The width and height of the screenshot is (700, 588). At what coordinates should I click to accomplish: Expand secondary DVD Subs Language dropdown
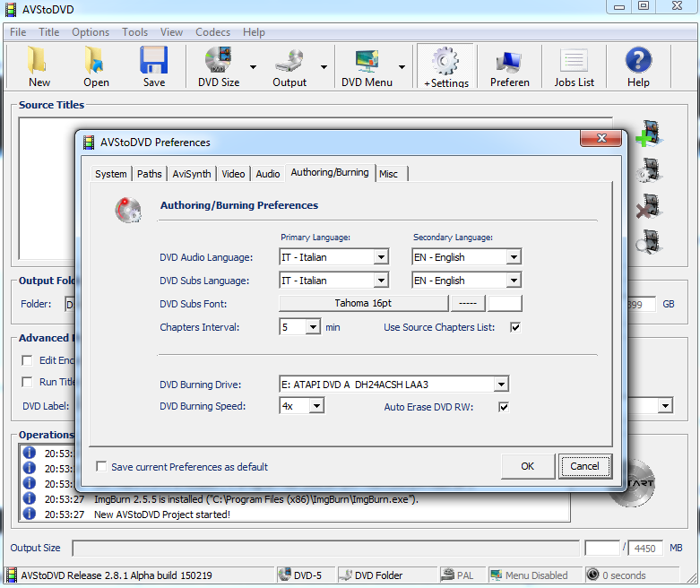pyautogui.click(x=514, y=281)
